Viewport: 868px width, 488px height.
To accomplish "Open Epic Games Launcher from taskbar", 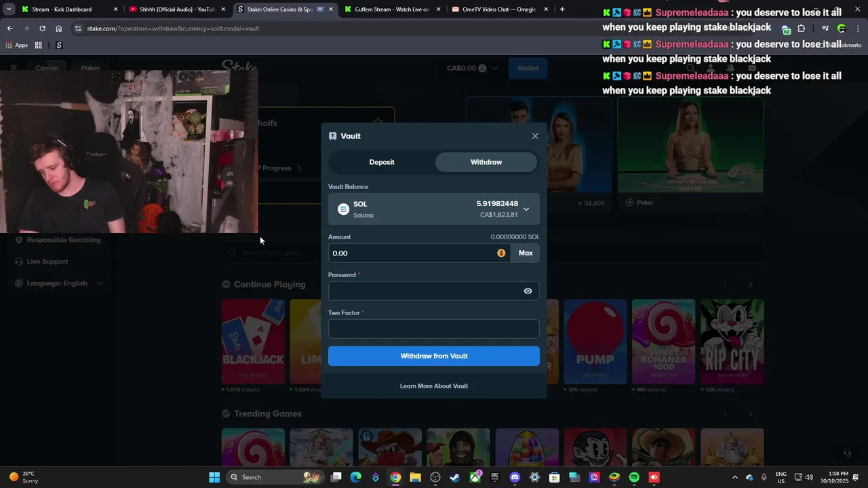I will click(x=495, y=477).
